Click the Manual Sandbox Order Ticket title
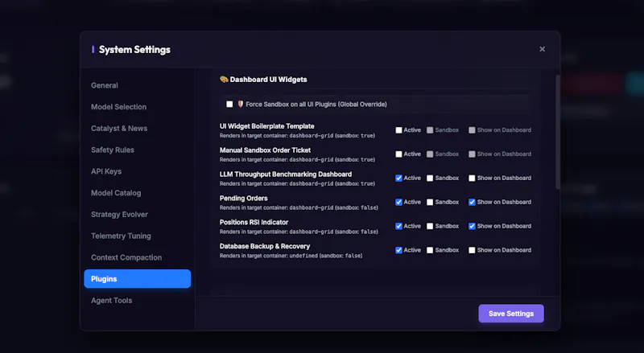This screenshot has width=644, height=353. [x=265, y=150]
